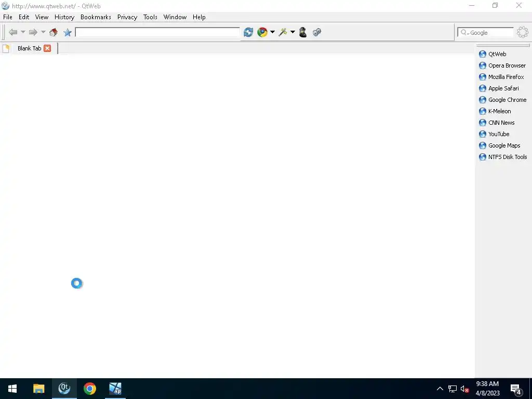Click the QtWeb taskbar icon
532x399 pixels.
pyautogui.click(x=64, y=389)
